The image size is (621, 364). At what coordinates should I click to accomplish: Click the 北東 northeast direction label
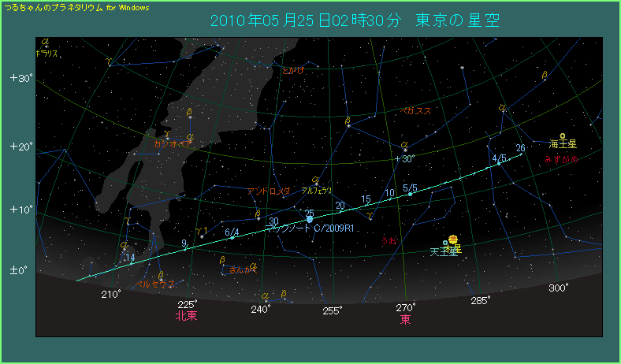click(x=185, y=317)
